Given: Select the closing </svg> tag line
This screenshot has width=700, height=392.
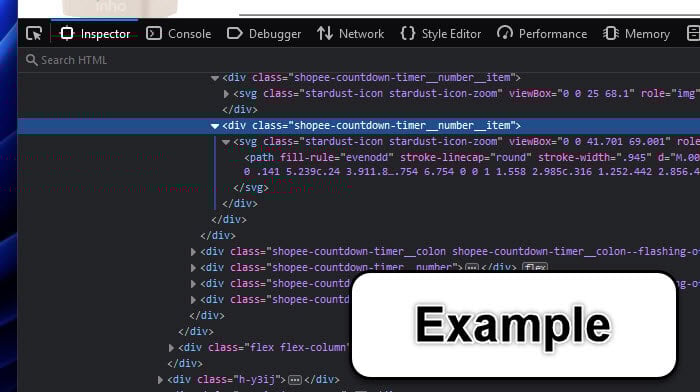Looking at the screenshot, I should [x=251, y=188].
